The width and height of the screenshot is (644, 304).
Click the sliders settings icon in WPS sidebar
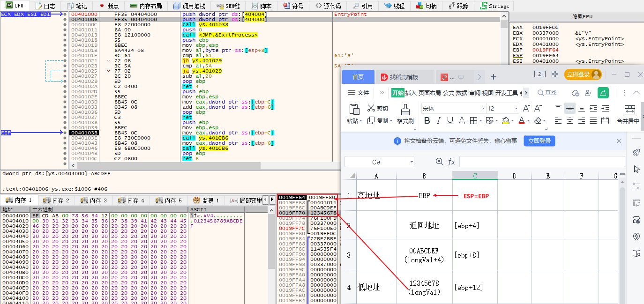(x=636, y=186)
